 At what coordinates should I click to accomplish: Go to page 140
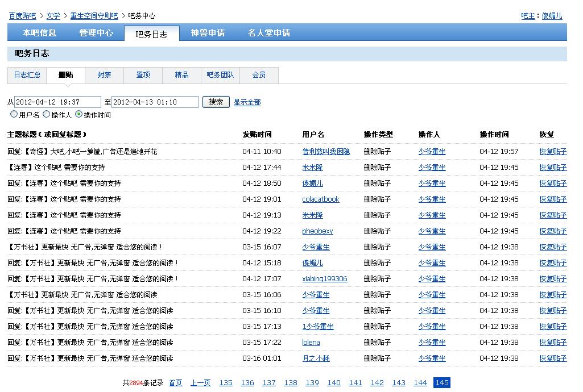333,383
